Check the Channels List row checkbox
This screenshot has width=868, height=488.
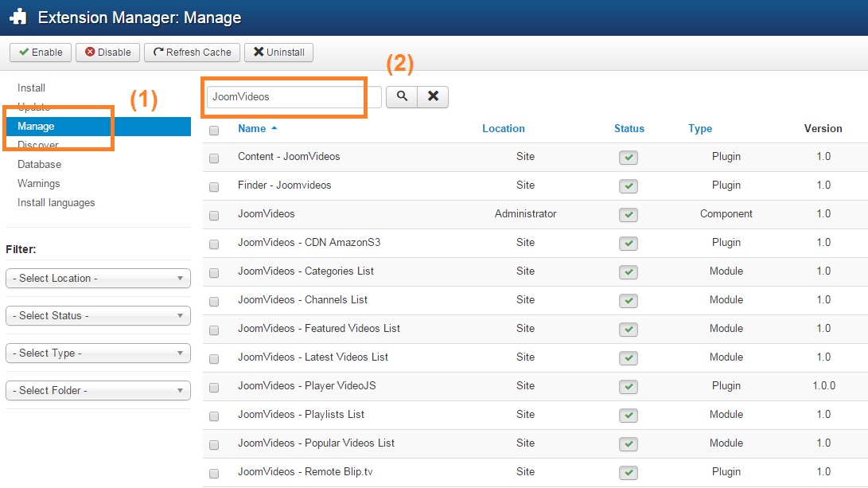214,302
